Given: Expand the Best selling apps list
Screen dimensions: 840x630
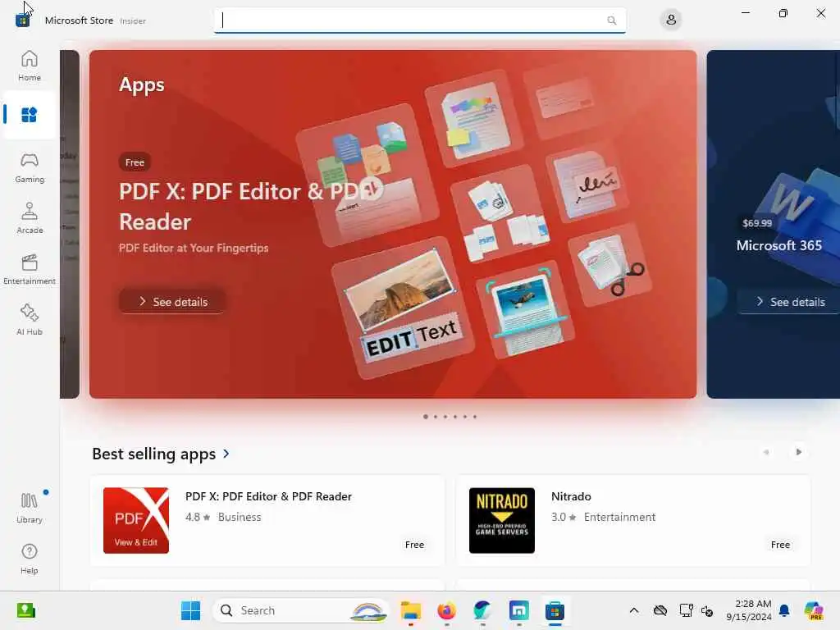Looking at the screenshot, I should pyautogui.click(x=161, y=454).
